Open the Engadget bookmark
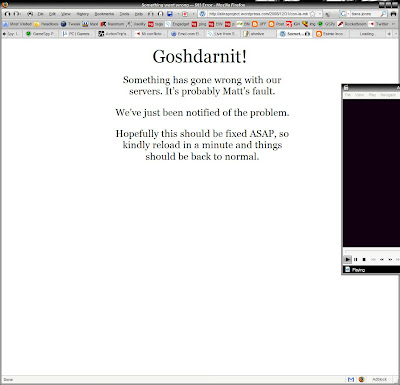 177,24
